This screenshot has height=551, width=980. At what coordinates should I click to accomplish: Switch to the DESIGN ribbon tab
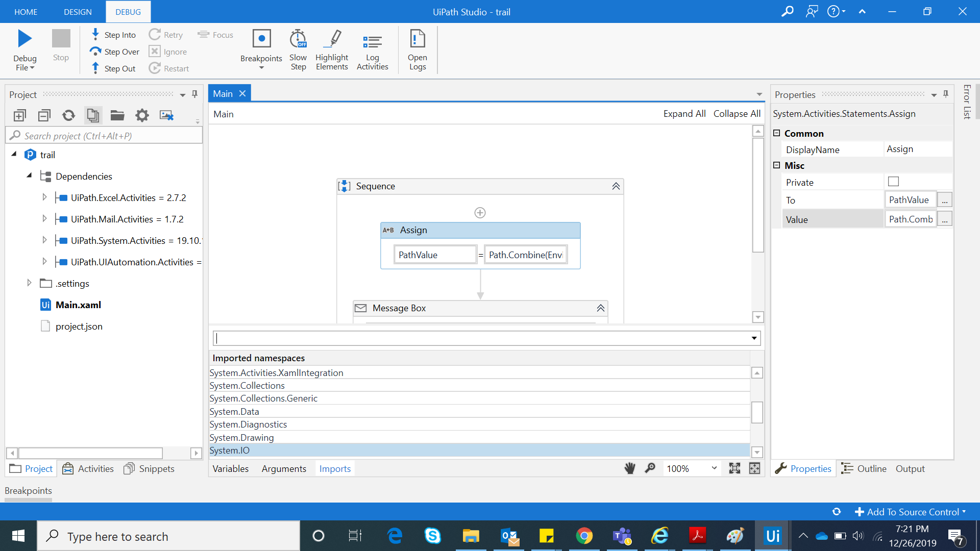pos(78,12)
